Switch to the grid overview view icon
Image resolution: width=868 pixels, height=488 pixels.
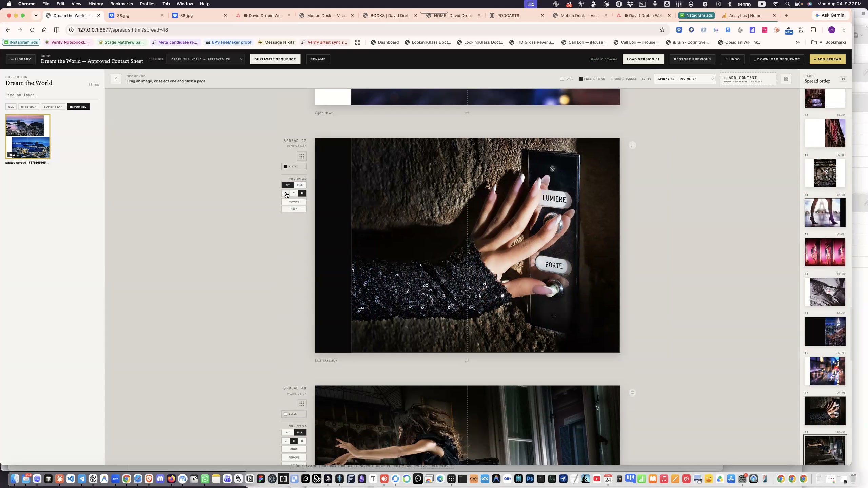[x=786, y=79]
